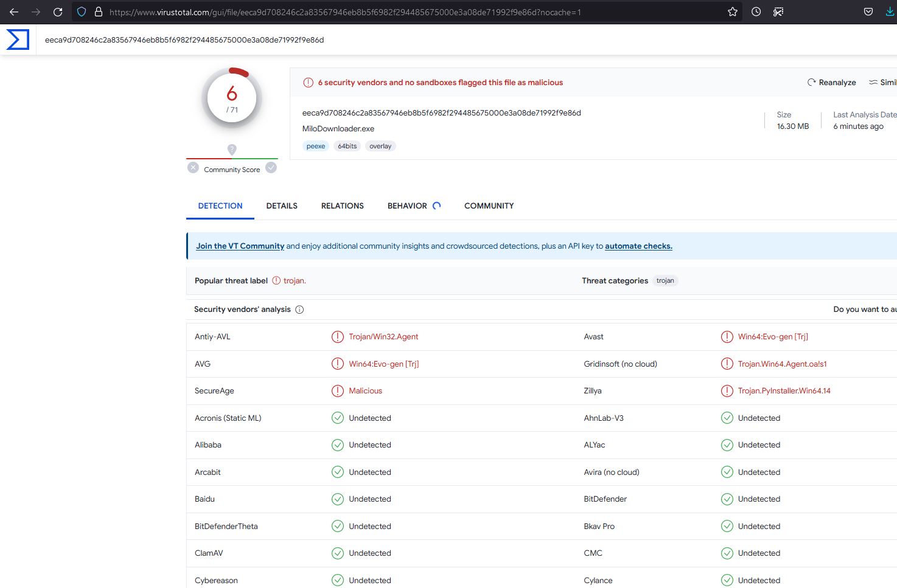Click the alert icon in the SecureAge row
Viewport: 897px width, 588px height.
338,391
